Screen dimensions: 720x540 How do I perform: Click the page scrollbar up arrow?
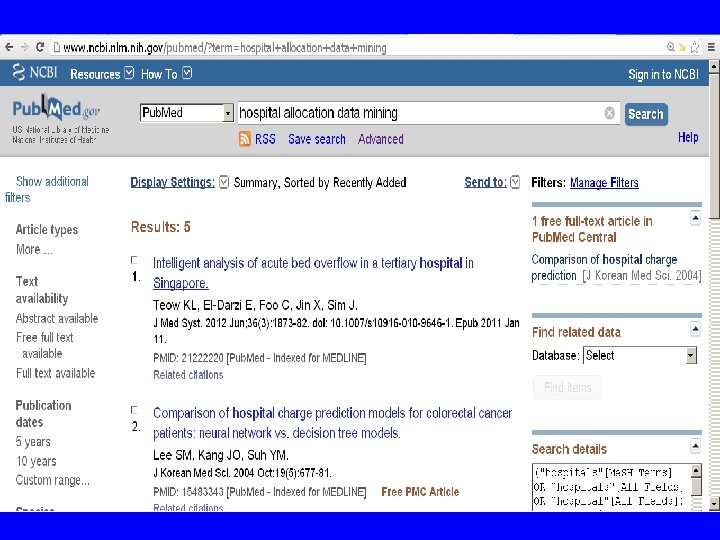[x=714, y=67]
